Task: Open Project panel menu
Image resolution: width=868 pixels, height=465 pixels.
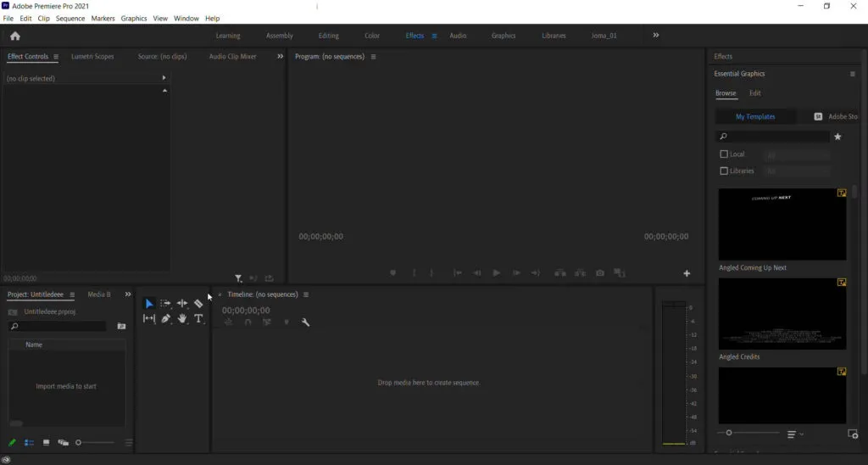Action: point(72,294)
